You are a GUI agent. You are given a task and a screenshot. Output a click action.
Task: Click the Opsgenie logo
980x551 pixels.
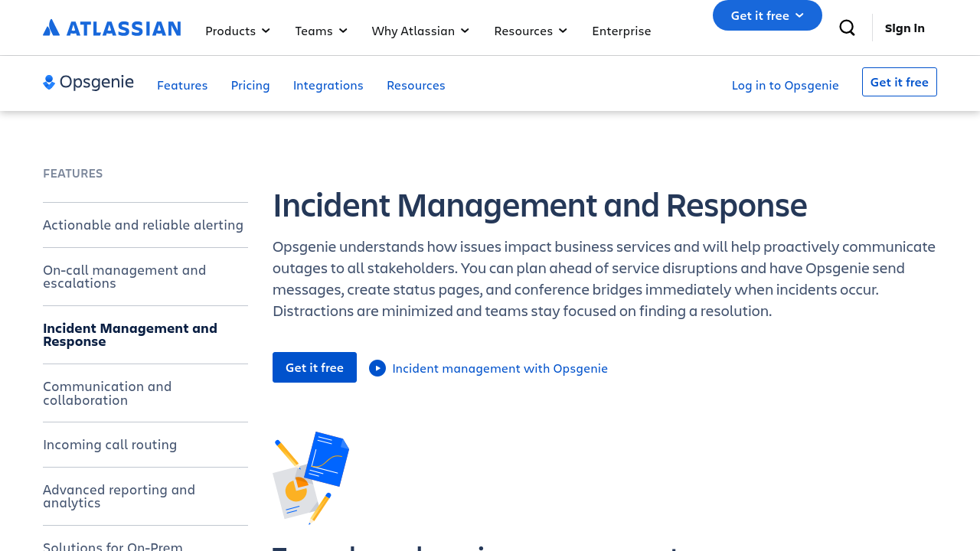(x=88, y=83)
